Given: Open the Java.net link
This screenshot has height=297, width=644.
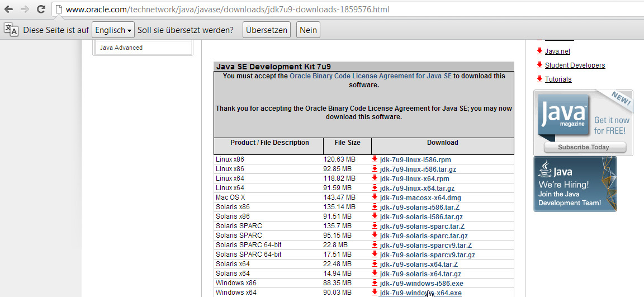Looking at the screenshot, I should click(x=557, y=51).
